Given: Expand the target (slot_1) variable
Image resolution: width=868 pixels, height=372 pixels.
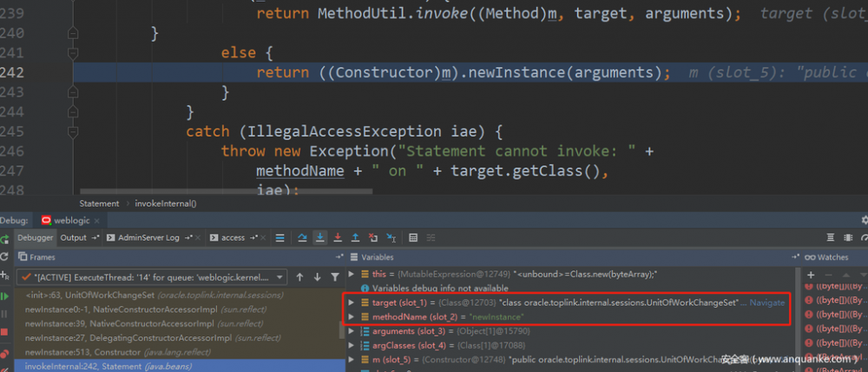Looking at the screenshot, I should coord(351,302).
